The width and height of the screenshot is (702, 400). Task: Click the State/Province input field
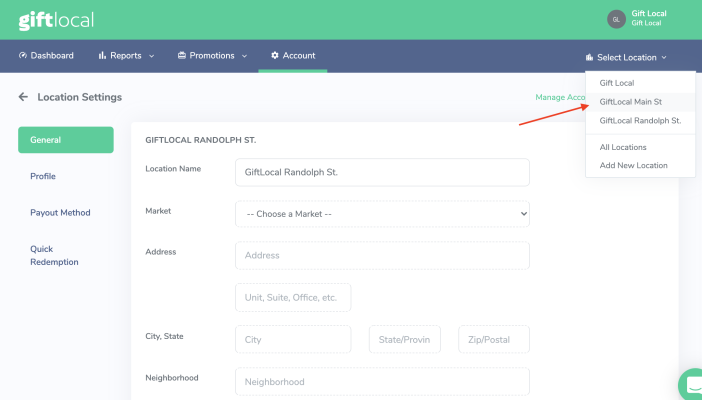coord(405,340)
